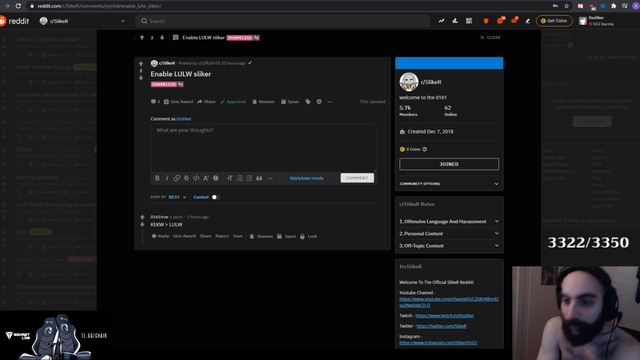
Task: Apply strikethrough in the comment editor
Action: coord(187,178)
